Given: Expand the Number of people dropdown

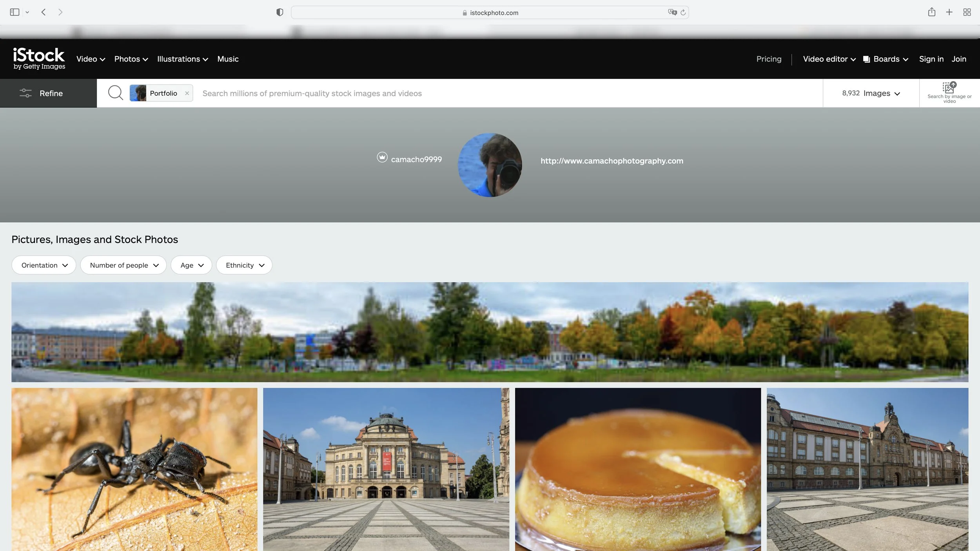Looking at the screenshot, I should pos(123,265).
